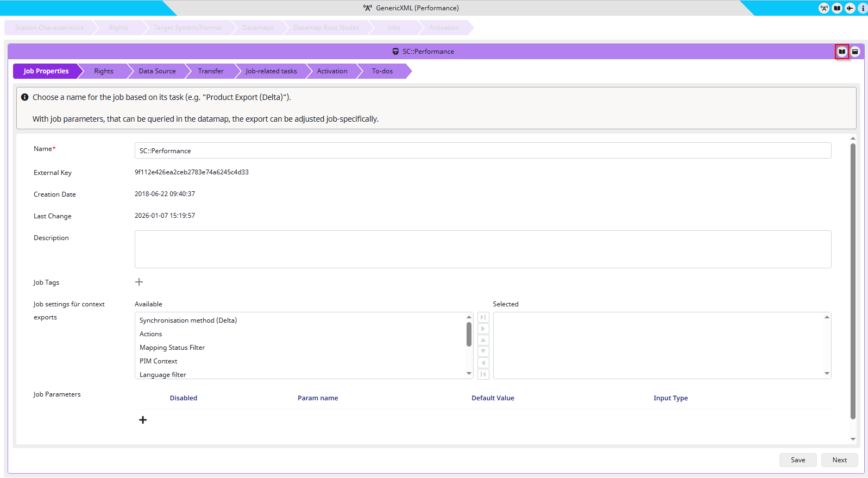
Task: Click the Next button
Action: click(839, 460)
